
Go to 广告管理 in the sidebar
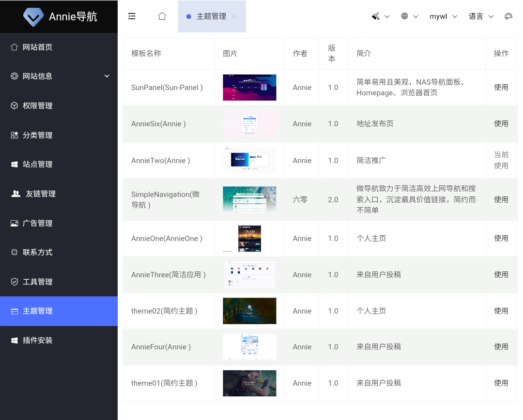click(38, 224)
